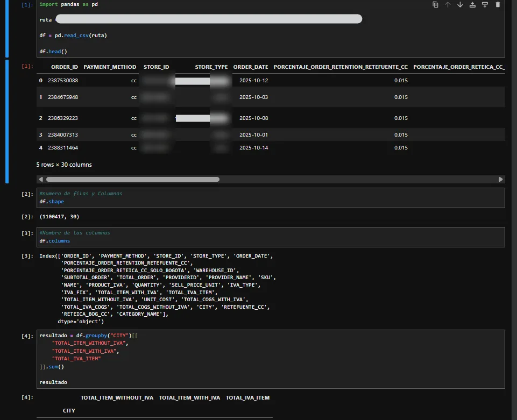This screenshot has width=517, height=420.
Task: Duplicate the first notebook cell
Action: click(x=435, y=5)
